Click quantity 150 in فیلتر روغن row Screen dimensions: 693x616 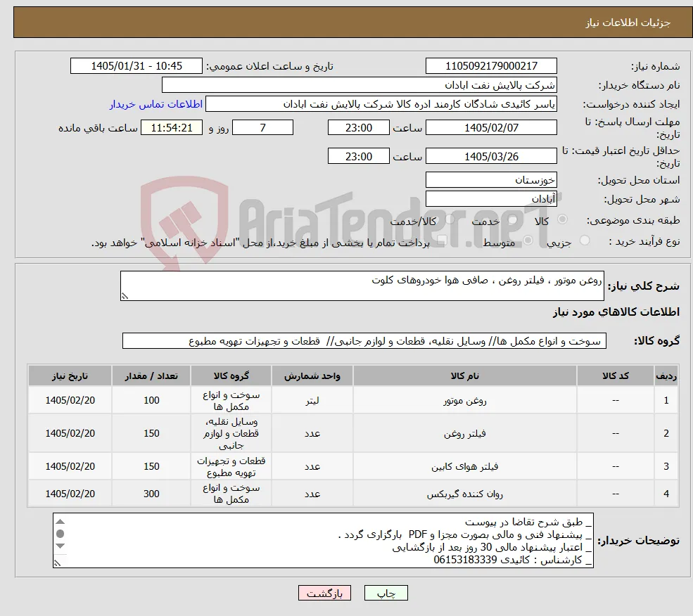(x=151, y=433)
